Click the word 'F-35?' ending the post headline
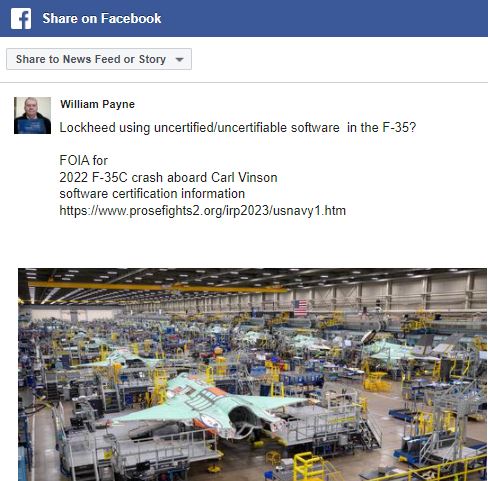488x481 pixels. click(399, 127)
